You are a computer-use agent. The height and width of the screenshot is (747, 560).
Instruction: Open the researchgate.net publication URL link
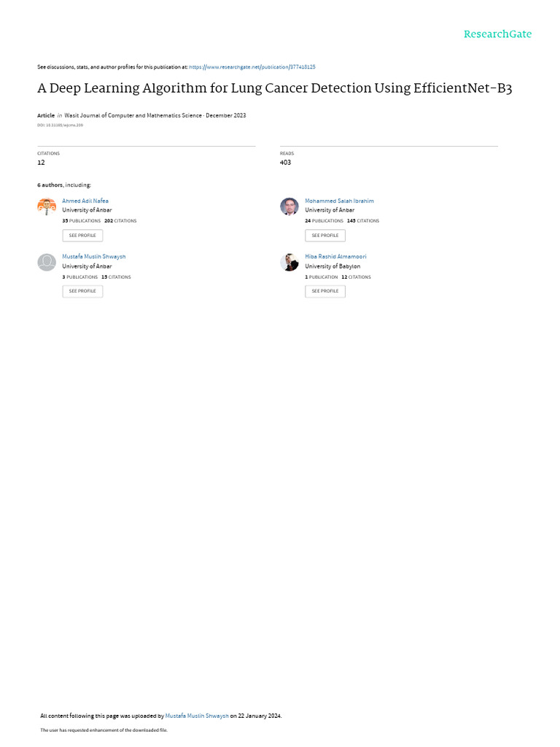click(252, 67)
